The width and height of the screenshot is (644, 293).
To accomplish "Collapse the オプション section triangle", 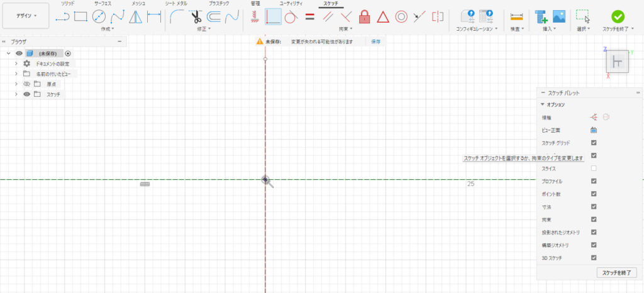I will click(x=542, y=104).
